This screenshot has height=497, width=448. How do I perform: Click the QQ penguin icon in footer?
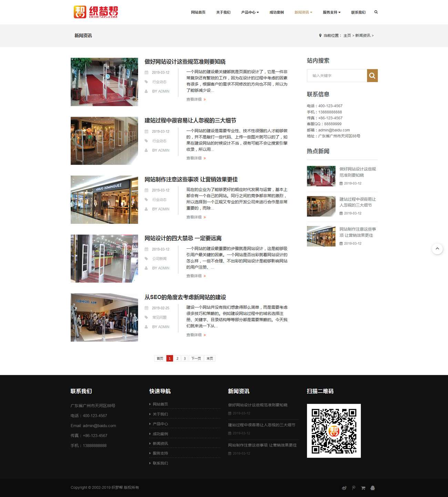coord(373,488)
